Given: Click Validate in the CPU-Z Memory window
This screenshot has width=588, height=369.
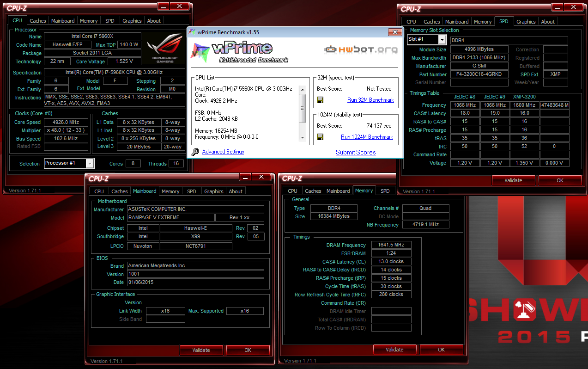Looking at the screenshot, I should point(394,350).
